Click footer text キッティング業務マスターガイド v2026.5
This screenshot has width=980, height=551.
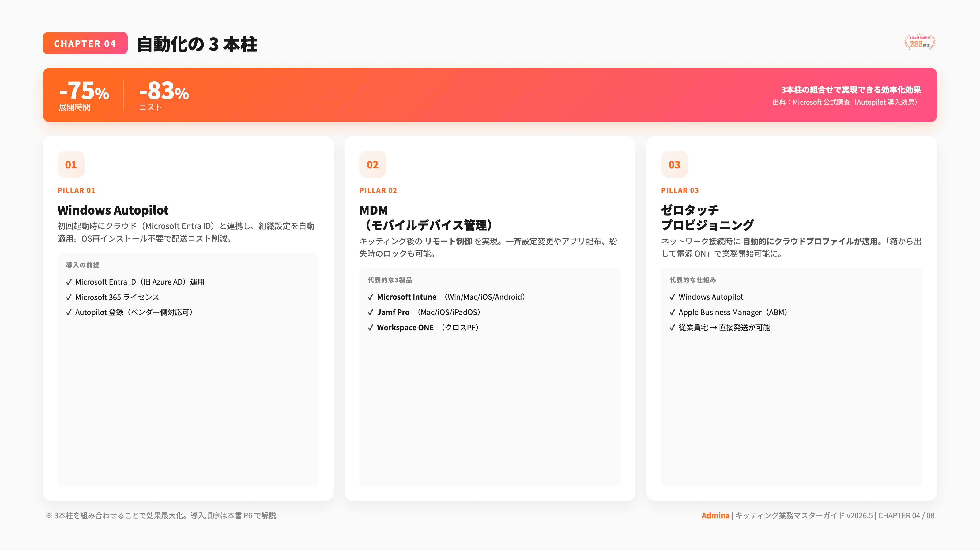[x=804, y=515]
